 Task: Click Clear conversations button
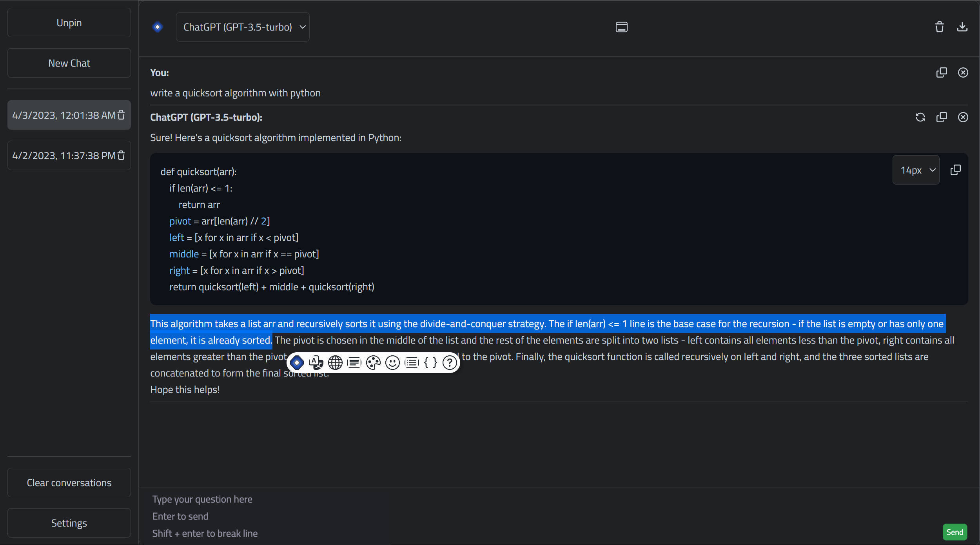(69, 482)
